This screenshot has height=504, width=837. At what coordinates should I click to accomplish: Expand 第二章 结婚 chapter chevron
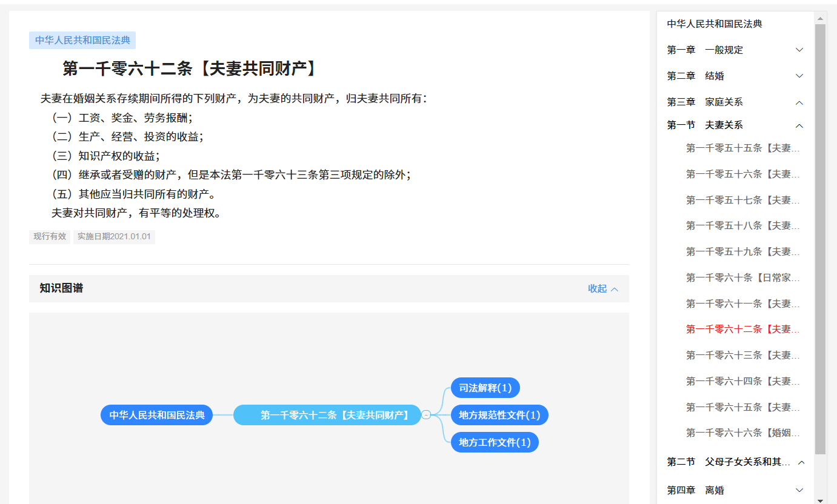(799, 76)
